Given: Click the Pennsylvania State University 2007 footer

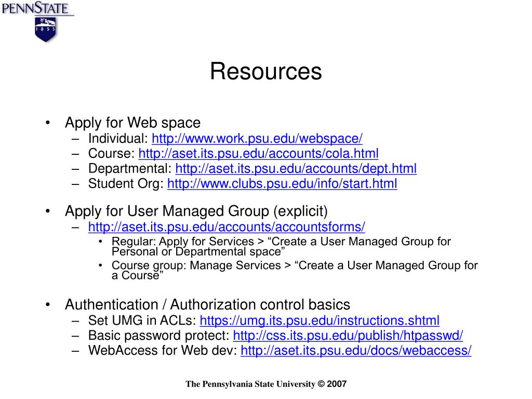Looking at the screenshot, I should click(266, 384).
